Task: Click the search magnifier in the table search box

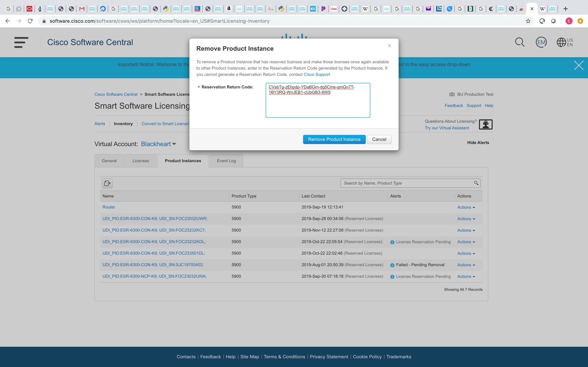Action: pyautogui.click(x=476, y=183)
